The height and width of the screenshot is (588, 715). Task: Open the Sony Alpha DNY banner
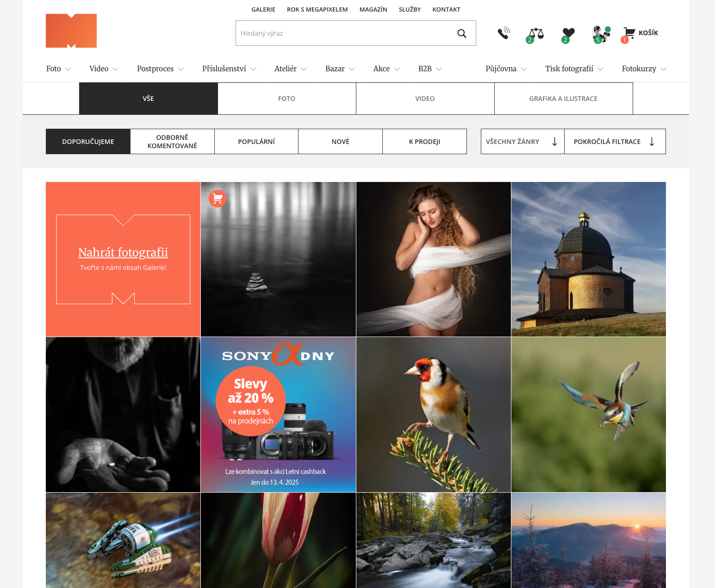tap(279, 414)
